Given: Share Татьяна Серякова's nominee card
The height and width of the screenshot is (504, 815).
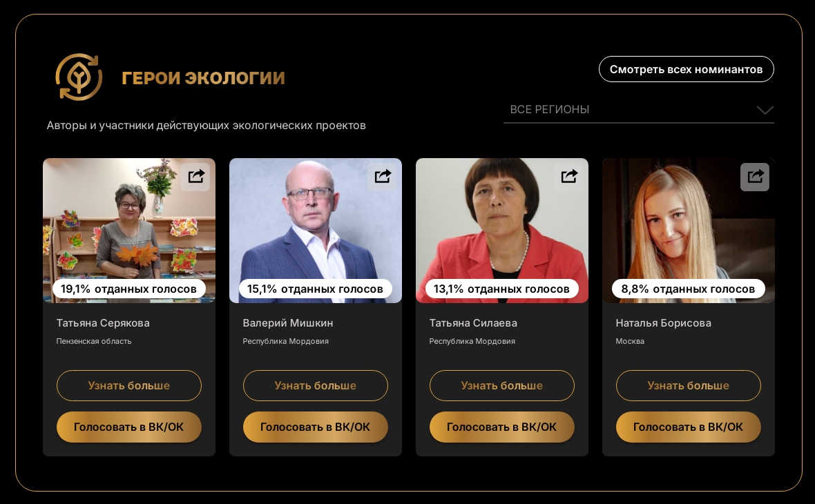Looking at the screenshot, I should coord(195,177).
